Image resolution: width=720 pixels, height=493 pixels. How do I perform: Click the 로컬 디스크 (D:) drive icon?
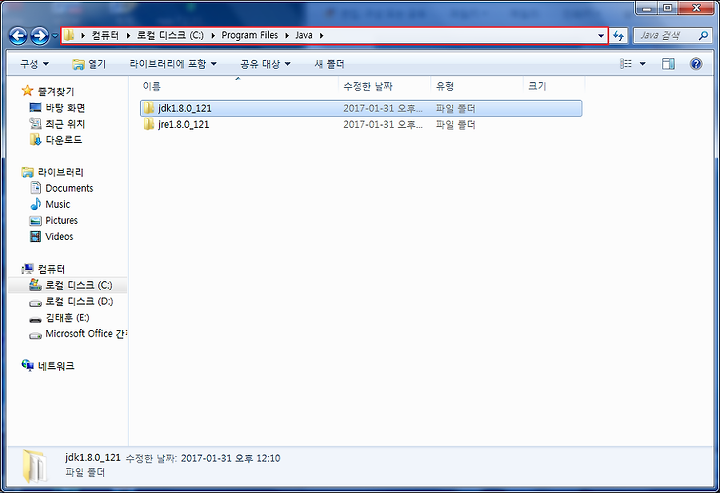click(x=35, y=303)
